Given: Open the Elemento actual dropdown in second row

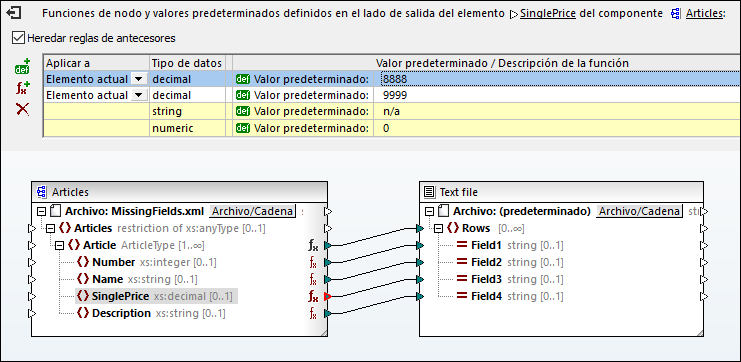Looking at the screenshot, I should point(138,95).
